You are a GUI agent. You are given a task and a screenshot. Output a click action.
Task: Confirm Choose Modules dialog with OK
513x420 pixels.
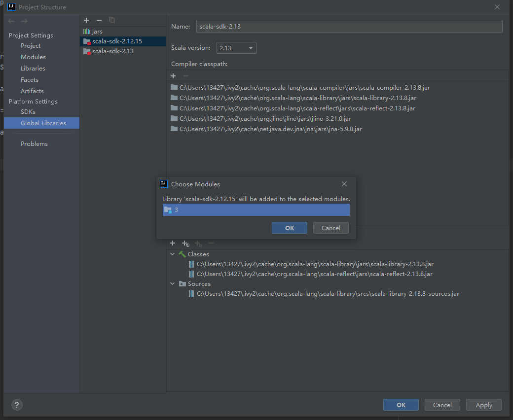point(290,228)
